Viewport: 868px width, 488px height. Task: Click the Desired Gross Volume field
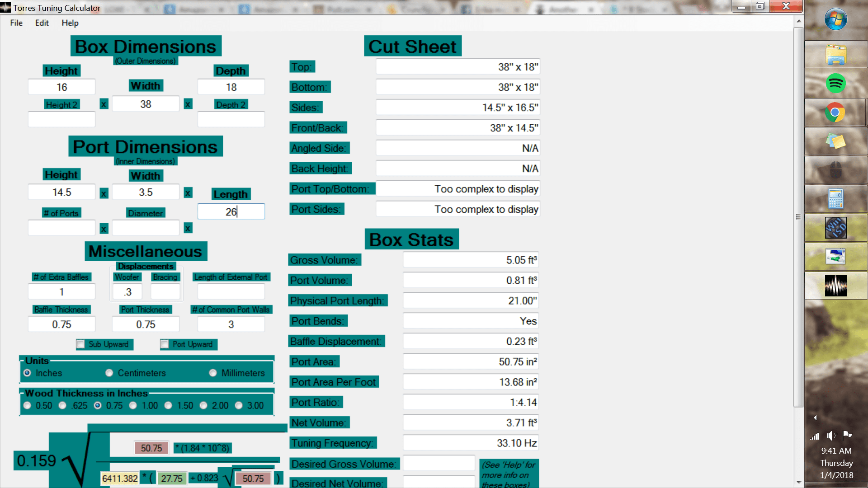(x=439, y=463)
